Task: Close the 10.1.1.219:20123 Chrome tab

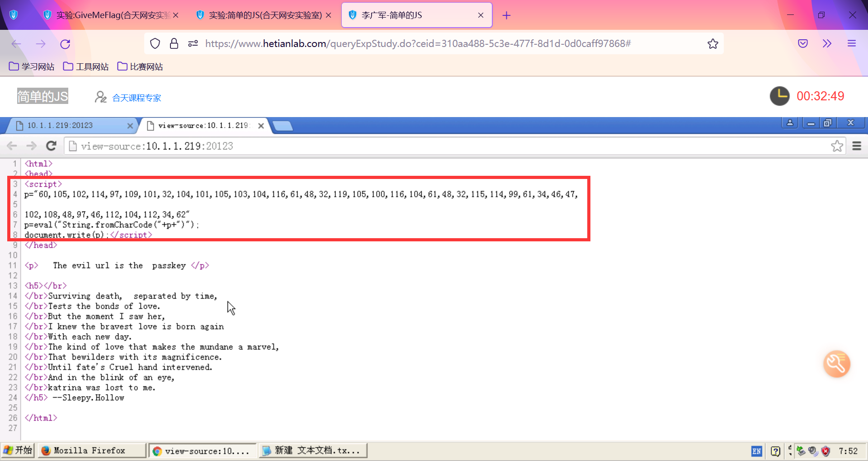Action: tap(130, 126)
